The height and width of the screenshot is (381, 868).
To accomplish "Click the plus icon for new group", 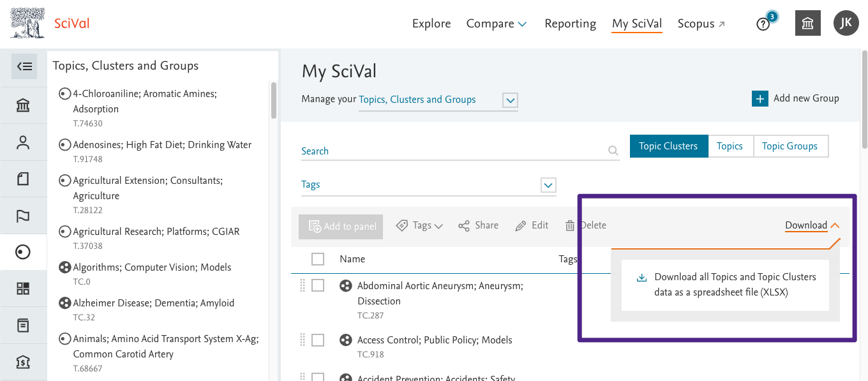I will [759, 99].
